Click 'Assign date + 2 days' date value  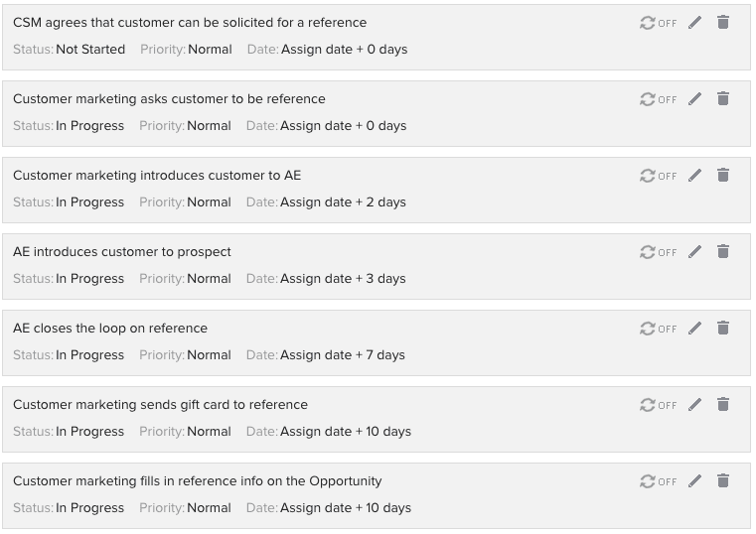pyautogui.click(x=343, y=202)
